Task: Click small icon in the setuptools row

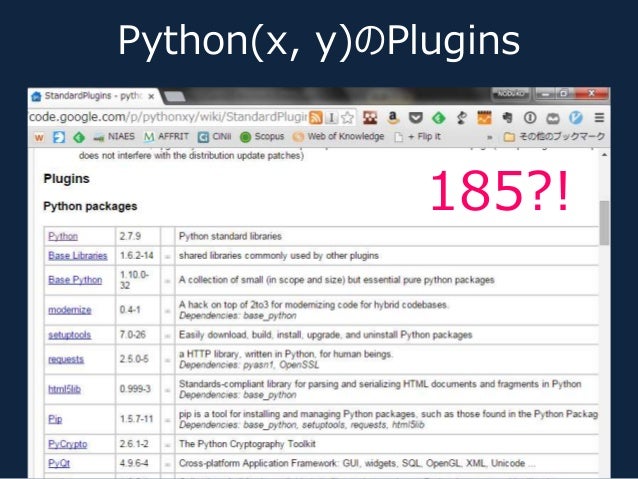Action: pyautogui.click(x=167, y=336)
